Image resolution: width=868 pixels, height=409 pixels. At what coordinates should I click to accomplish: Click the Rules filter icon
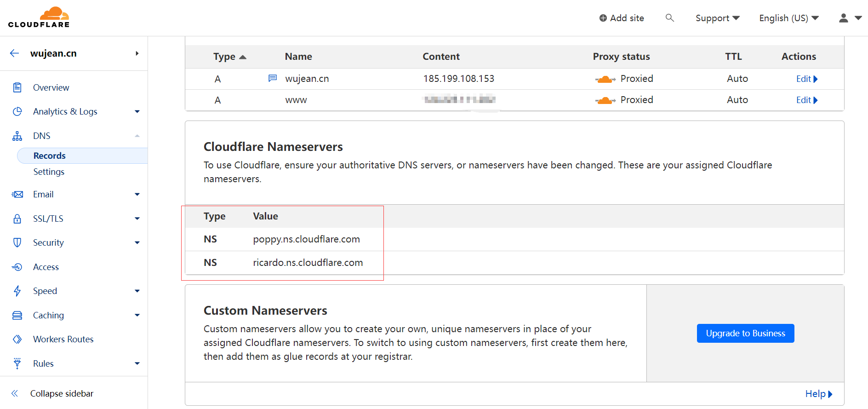[x=17, y=363]
